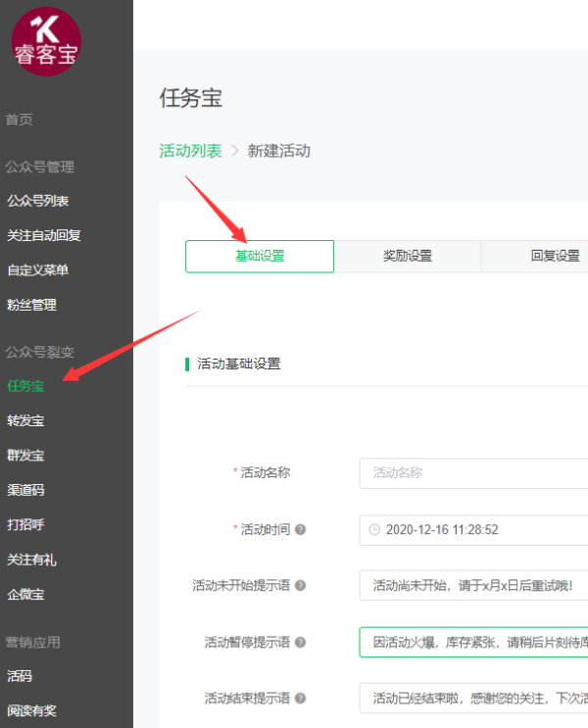Screen dimensions: 588x728
Task: Click the 营销应用 section header
Action: [x=33, y=642]
